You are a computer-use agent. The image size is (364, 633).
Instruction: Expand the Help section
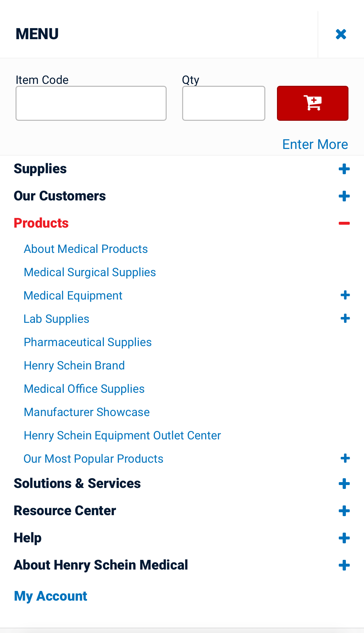344,538
